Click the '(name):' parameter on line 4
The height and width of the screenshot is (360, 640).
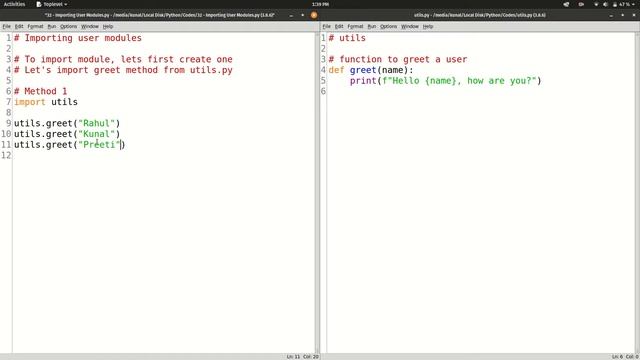pos(395,70)
